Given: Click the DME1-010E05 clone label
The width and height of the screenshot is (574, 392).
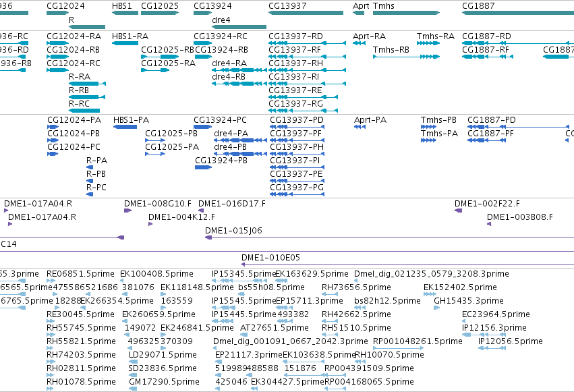Looking at the screenshot, I should point(270,258).
